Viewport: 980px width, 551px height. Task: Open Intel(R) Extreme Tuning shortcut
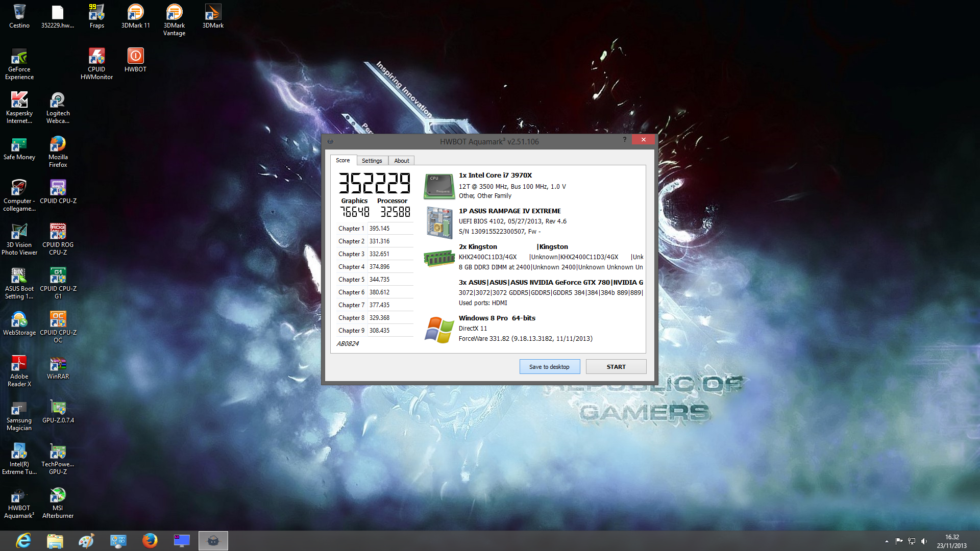pos(19,459)
